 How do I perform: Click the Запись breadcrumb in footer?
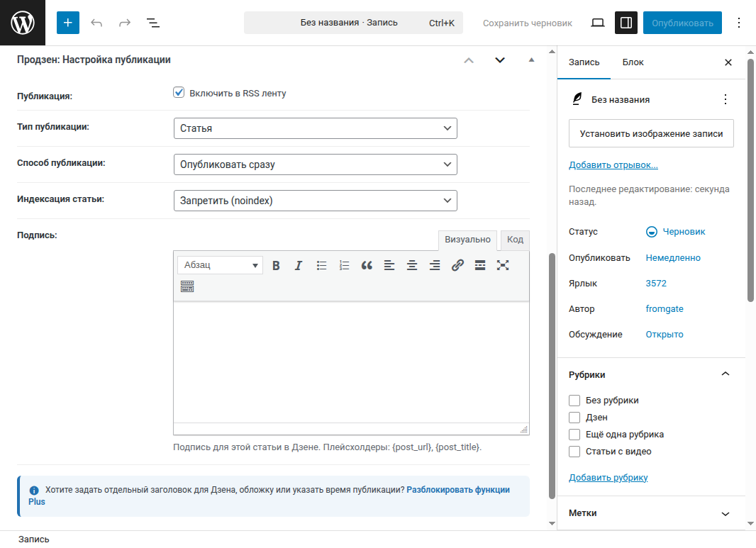point(34,539)
